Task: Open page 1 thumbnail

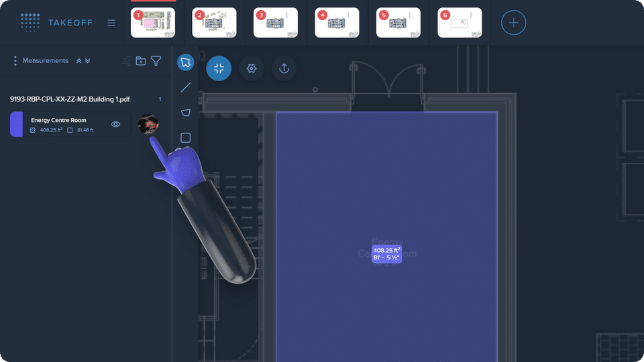Action: coord(153,23)
